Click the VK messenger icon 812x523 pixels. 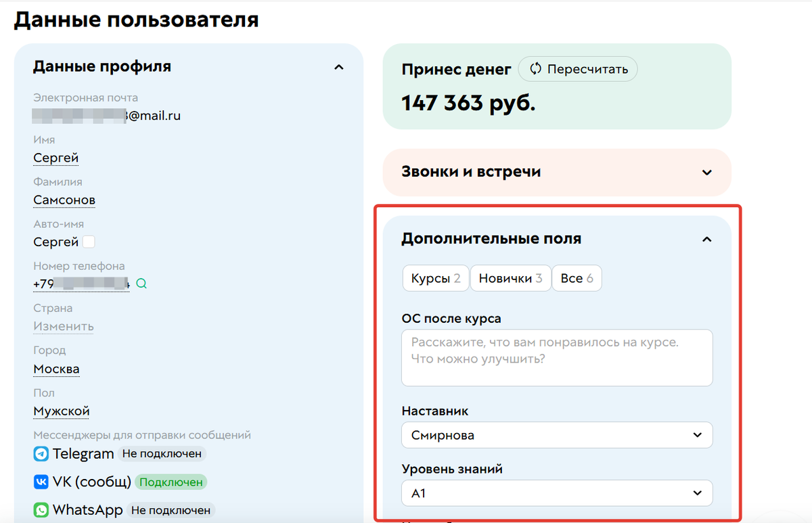tap(41, 482)
